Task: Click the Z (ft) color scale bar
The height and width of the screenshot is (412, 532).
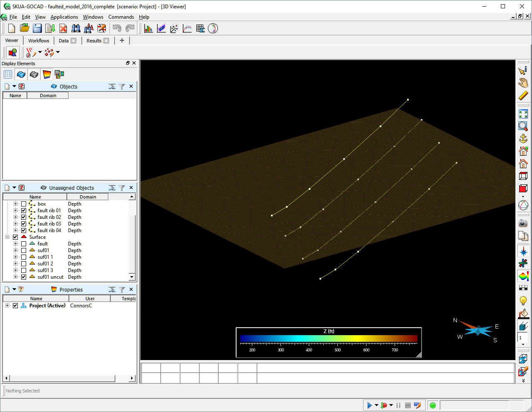Action: 329,338
